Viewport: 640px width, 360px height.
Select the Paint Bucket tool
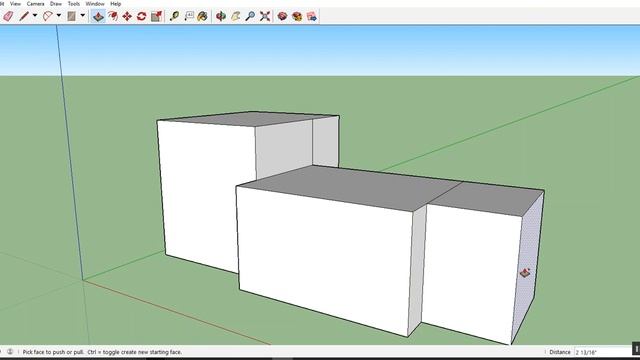[x=202, y=16]
